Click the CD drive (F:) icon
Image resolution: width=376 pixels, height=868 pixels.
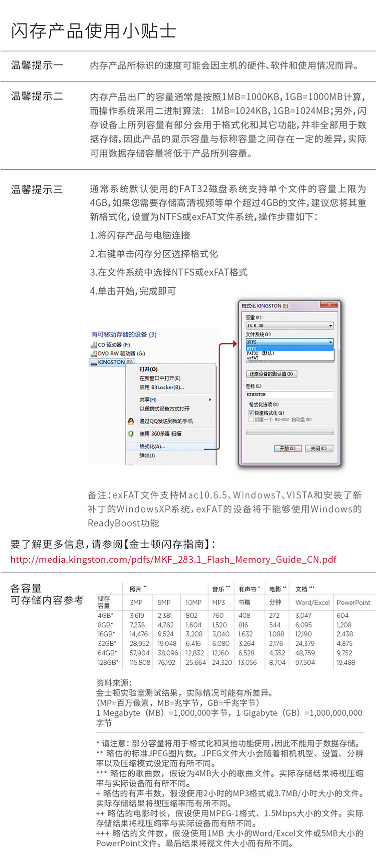point(94,345)
